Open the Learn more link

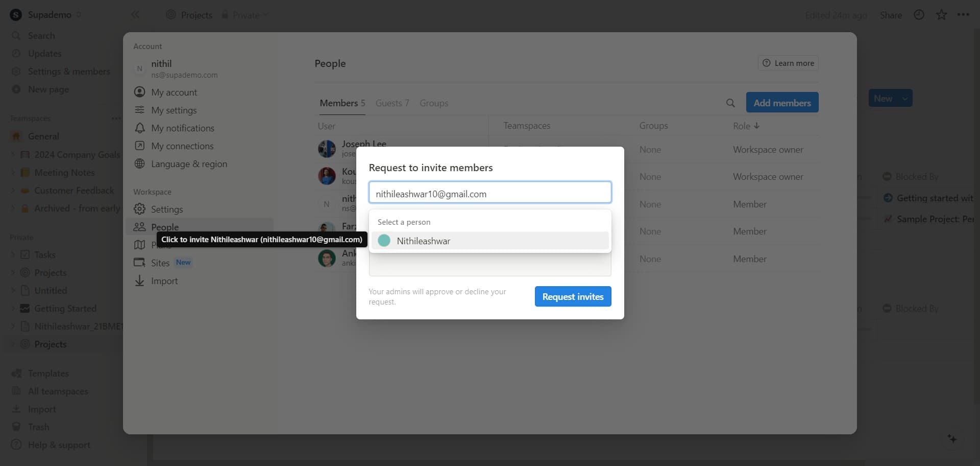[788, 63]
